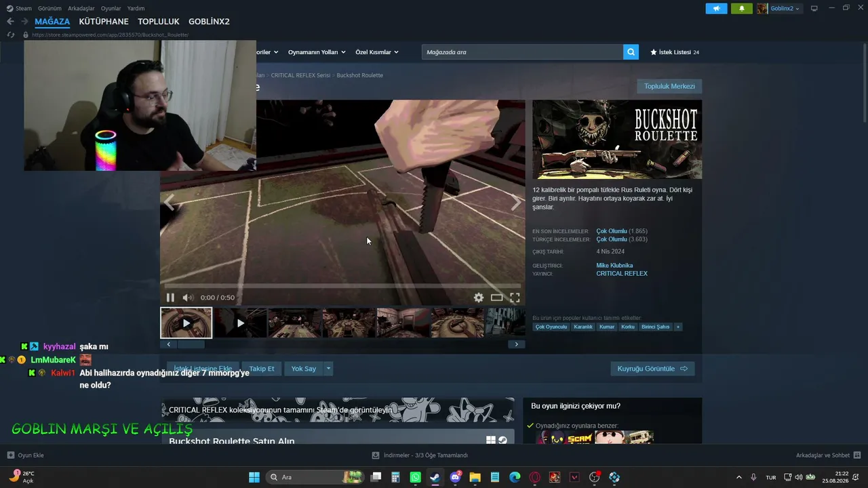Open the İndirmeler downloads status
The width and height of the screenshot is (868, 488).
click(420, 455)
